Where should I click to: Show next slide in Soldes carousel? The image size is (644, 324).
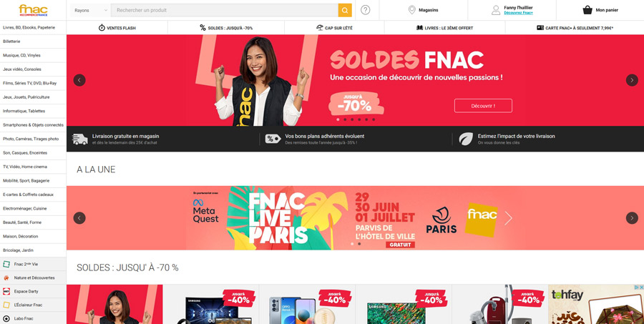pyautogui.click(x=632, y=80)
